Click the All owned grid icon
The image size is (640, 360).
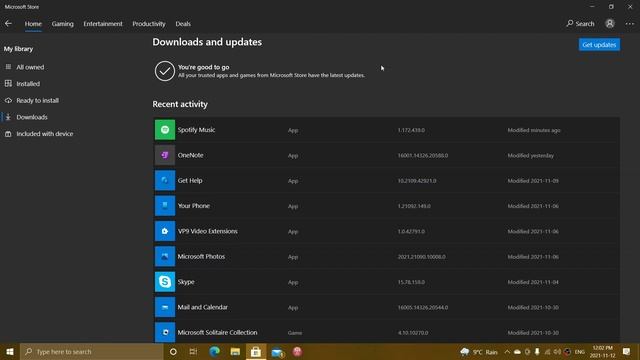(8, 67)
